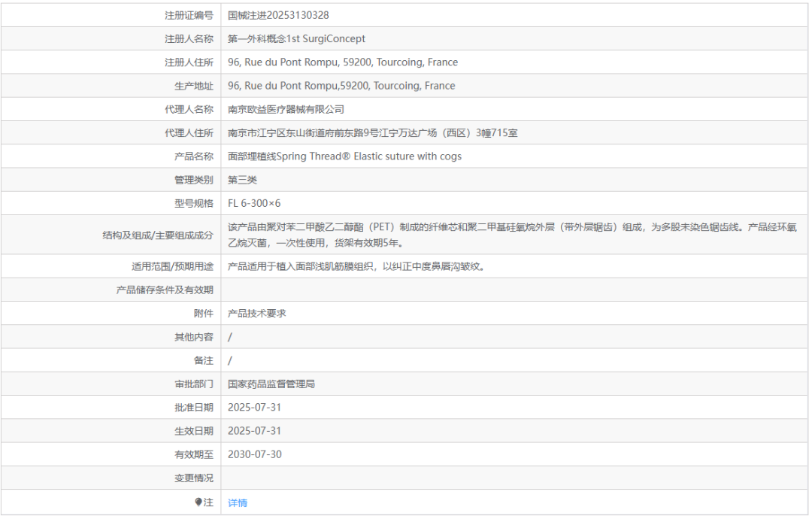
Task: Click the 结构及组成/主要组成成分 label
Action: 158,235
